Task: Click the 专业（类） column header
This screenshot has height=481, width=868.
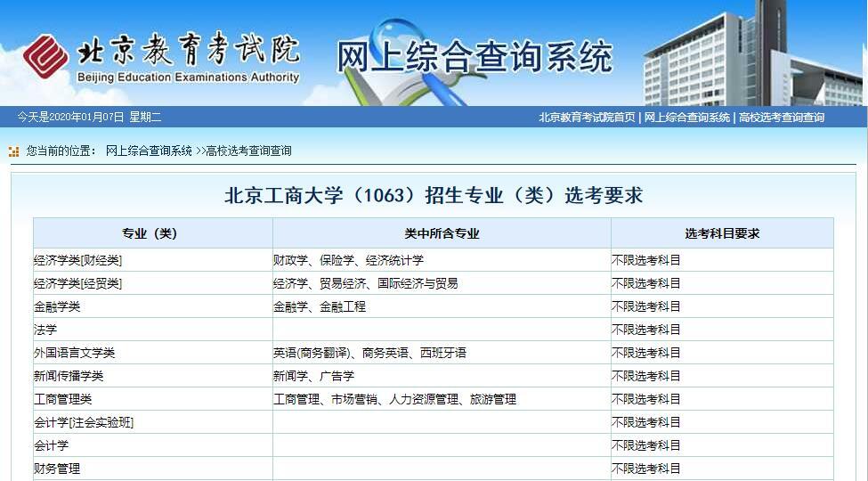Action: pyautogui.click(x=153, y=233)
